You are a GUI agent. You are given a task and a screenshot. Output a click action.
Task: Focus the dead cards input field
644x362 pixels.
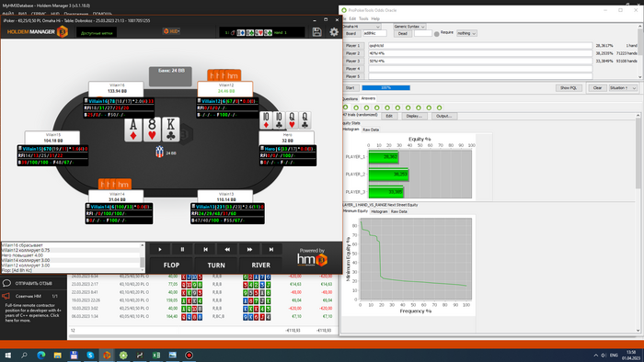(423, 34)
